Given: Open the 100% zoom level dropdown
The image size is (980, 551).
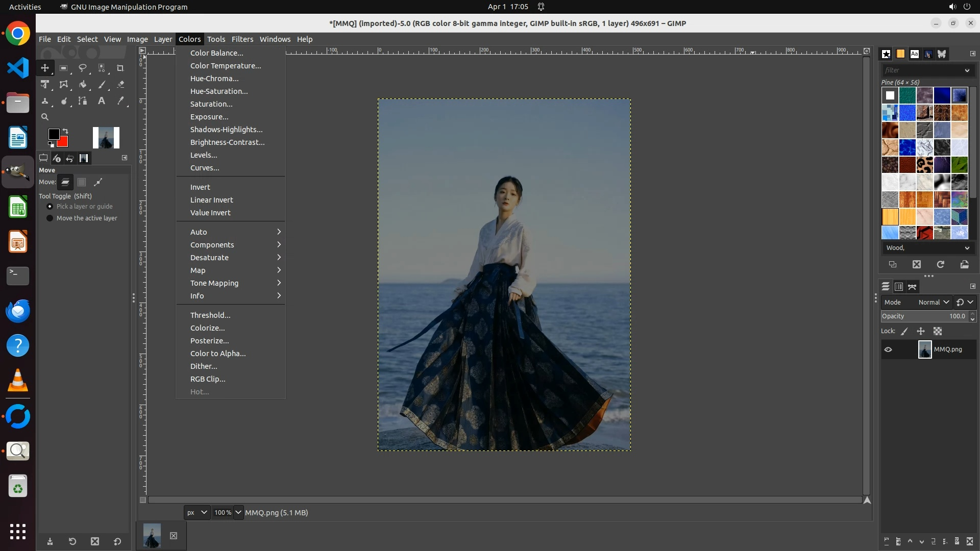Looking at the screenshot, I should tap(238, 512).
